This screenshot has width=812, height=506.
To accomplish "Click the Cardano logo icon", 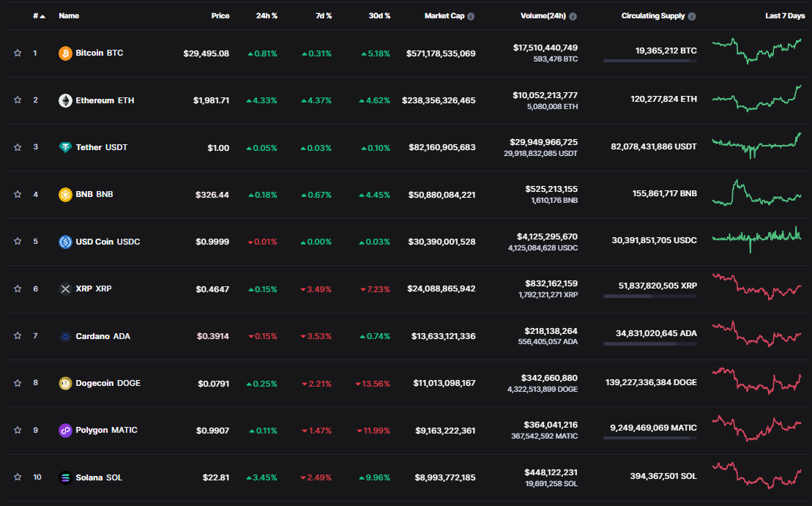I will click(x=65, y=337).
